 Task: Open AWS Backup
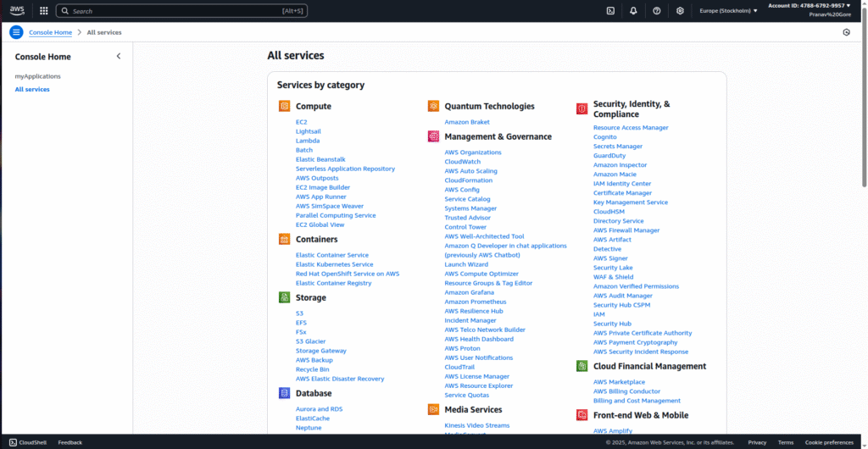coord(314,361)
